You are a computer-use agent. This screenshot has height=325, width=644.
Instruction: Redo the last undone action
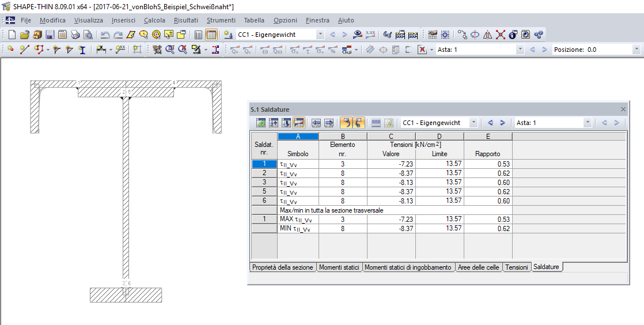(x=118, y=35)
